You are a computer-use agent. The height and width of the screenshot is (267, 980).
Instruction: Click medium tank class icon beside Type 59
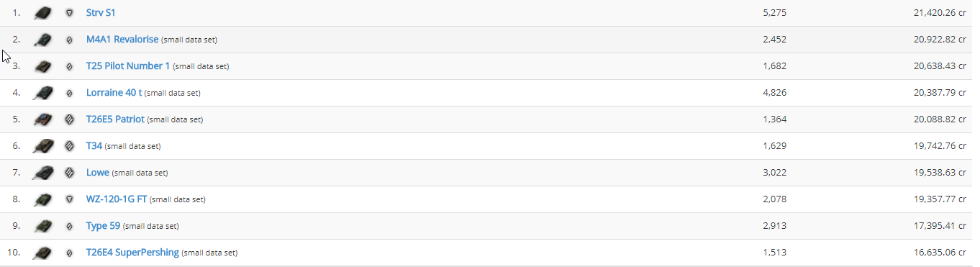(x=69, y=226)
